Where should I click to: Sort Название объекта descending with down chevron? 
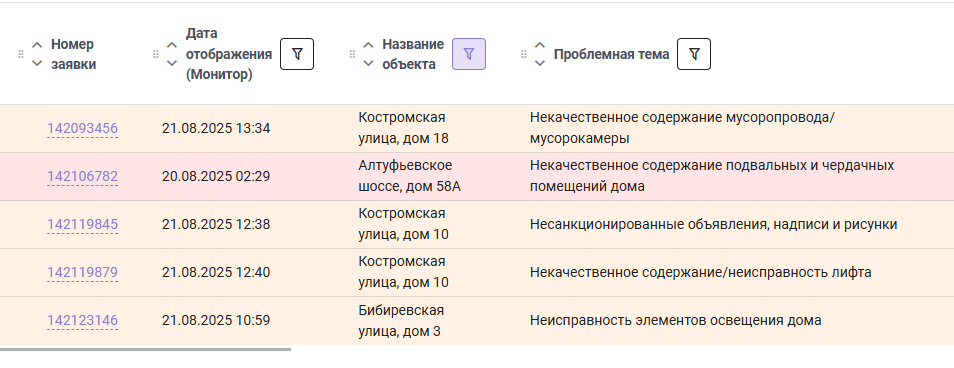[x=368, y=63]
